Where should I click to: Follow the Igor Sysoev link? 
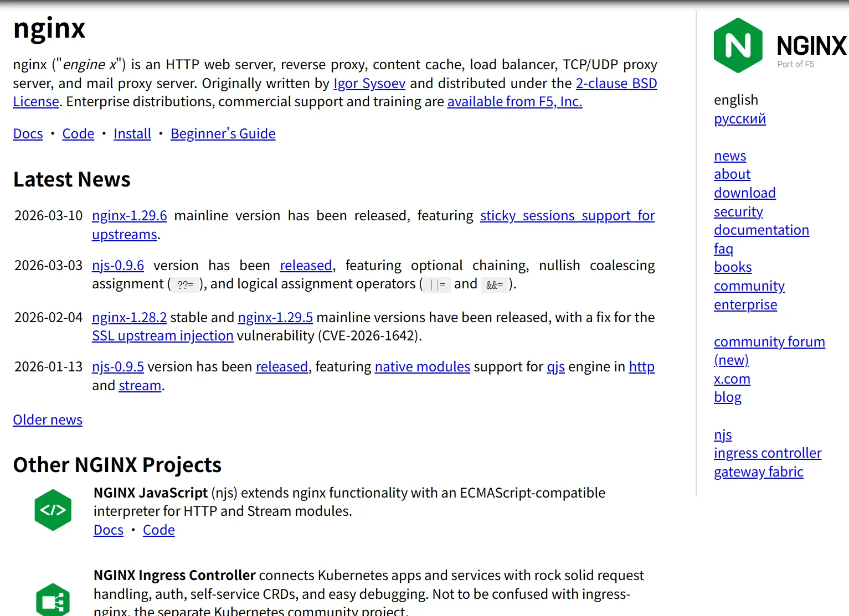pos(369,84)
